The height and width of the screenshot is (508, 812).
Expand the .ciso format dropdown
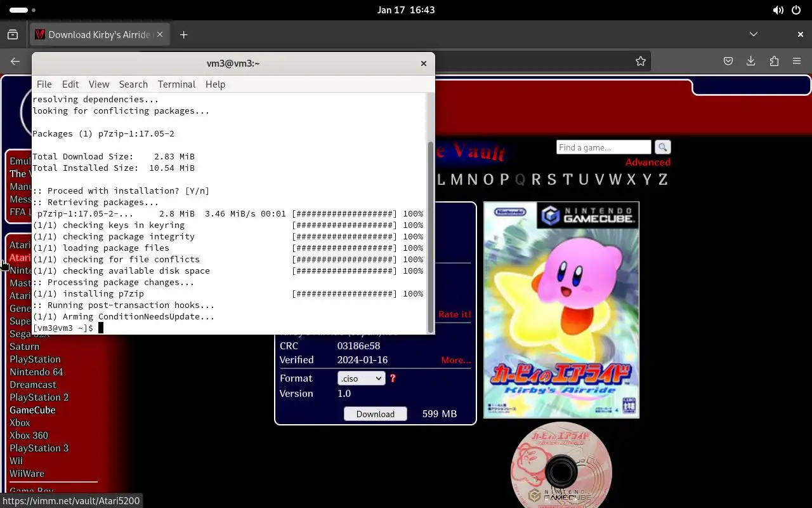click(x=361, y=378)
